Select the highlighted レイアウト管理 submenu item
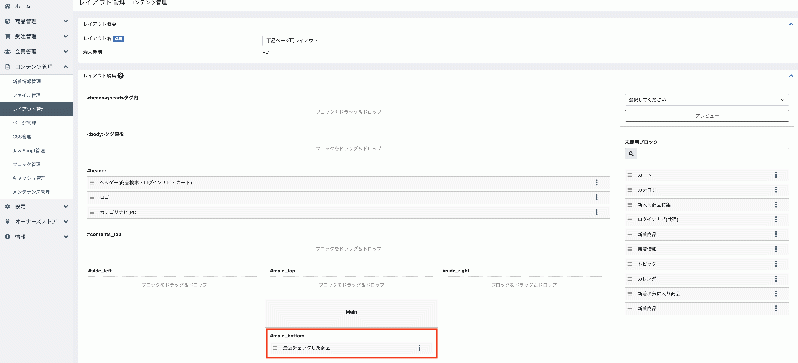798x363 pixels. pyautogui.click(x=37, y=109)
